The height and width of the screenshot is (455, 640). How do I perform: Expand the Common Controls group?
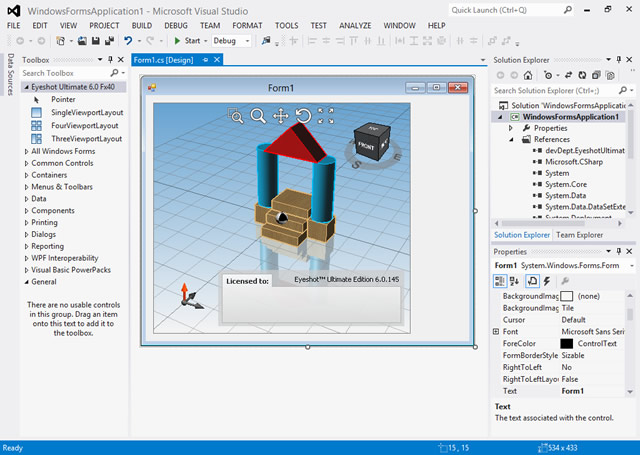coord(27,163)
